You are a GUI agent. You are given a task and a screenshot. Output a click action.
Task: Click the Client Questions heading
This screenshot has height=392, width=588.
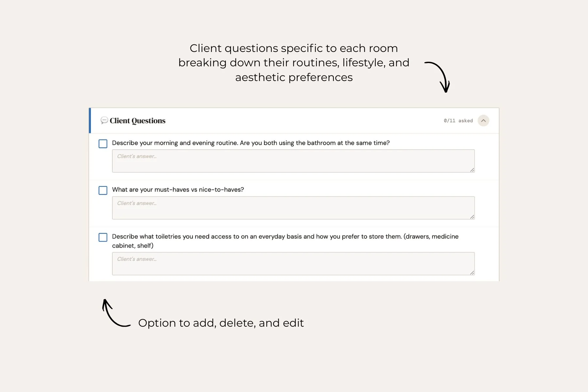[x=138, y=121]
